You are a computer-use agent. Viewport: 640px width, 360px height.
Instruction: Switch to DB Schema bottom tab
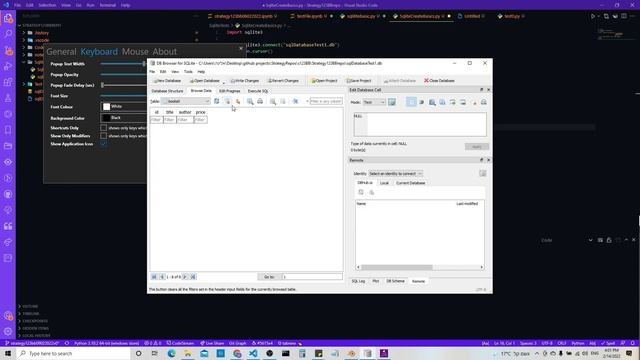pyautogui.click(x=395, y=281)
